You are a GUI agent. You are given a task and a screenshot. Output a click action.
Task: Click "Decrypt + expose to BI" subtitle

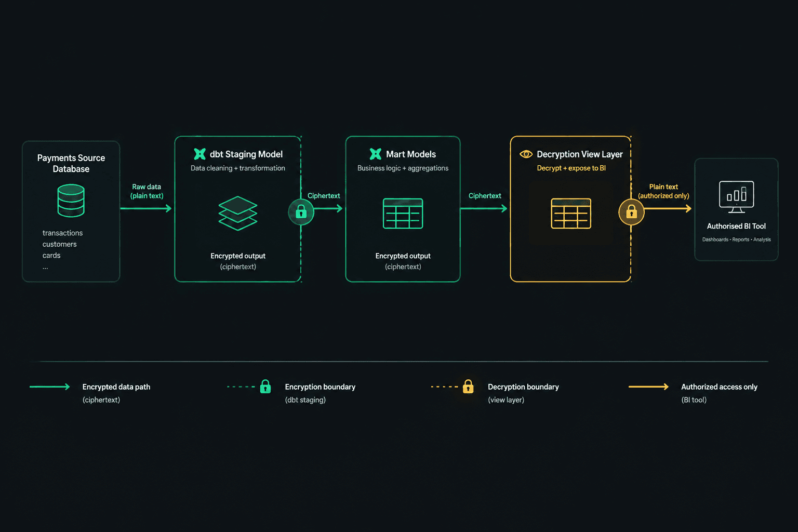(571, 168)
